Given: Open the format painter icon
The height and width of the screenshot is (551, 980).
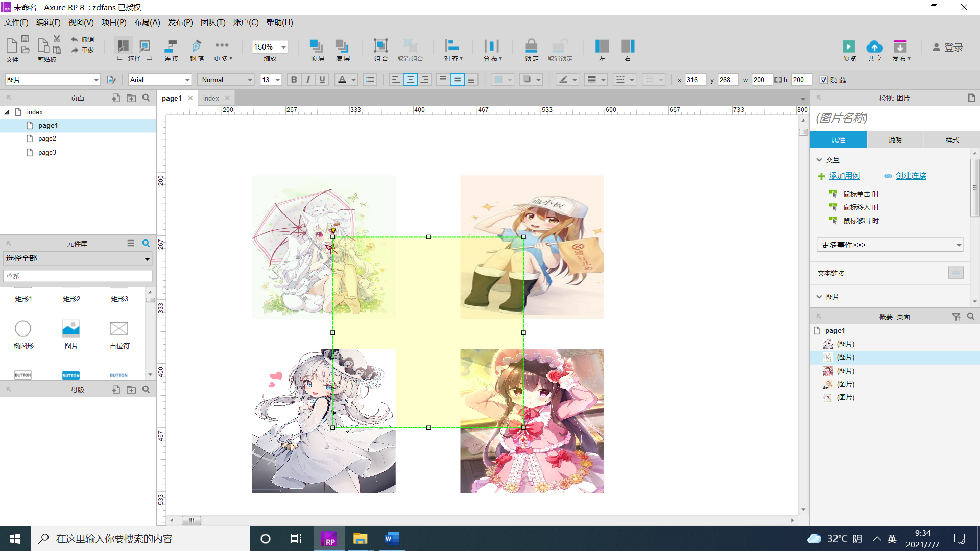Looking at the screenshot, I should tap(111, 80).
